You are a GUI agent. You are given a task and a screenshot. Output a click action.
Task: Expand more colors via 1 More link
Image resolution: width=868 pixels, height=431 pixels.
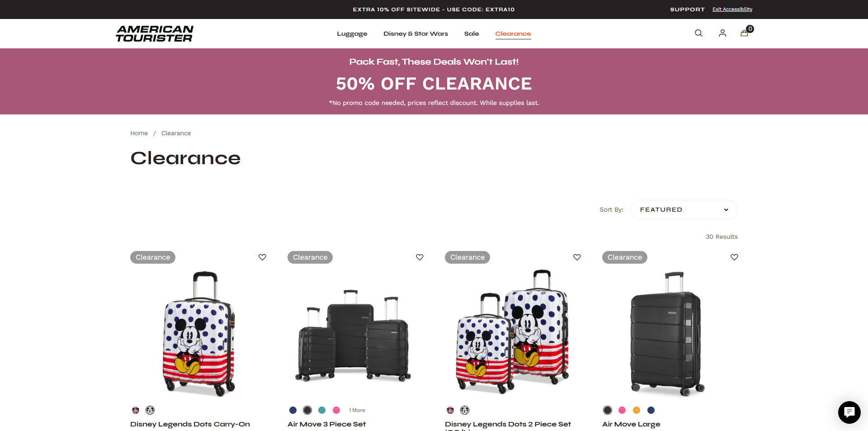click(x=357, y=410)
